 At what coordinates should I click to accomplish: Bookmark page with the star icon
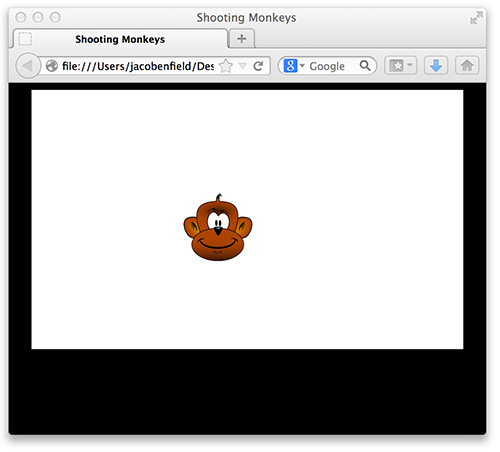[226, 66]
